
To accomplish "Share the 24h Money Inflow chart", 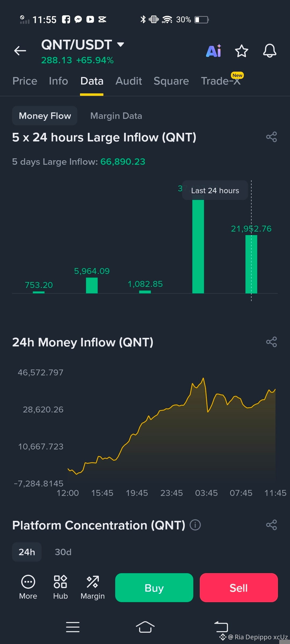I will pos(271,342).
